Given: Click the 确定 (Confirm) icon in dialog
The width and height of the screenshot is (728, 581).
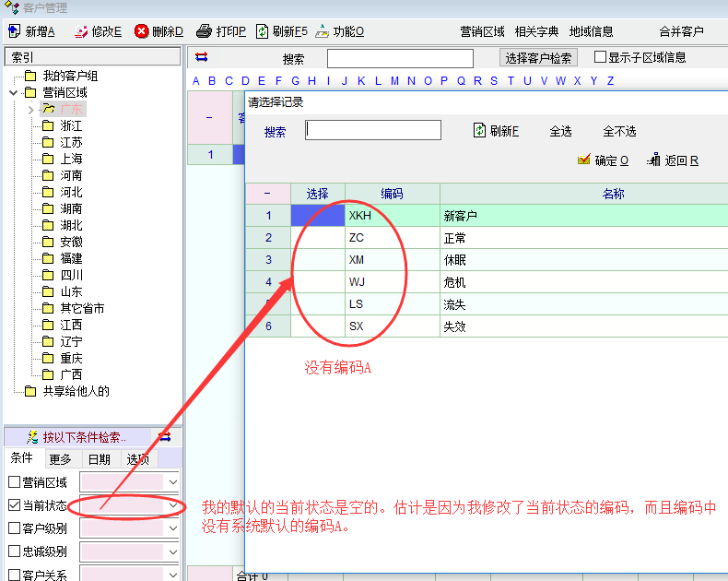Looking at the screenshot, I should click(x=583, y=160).
